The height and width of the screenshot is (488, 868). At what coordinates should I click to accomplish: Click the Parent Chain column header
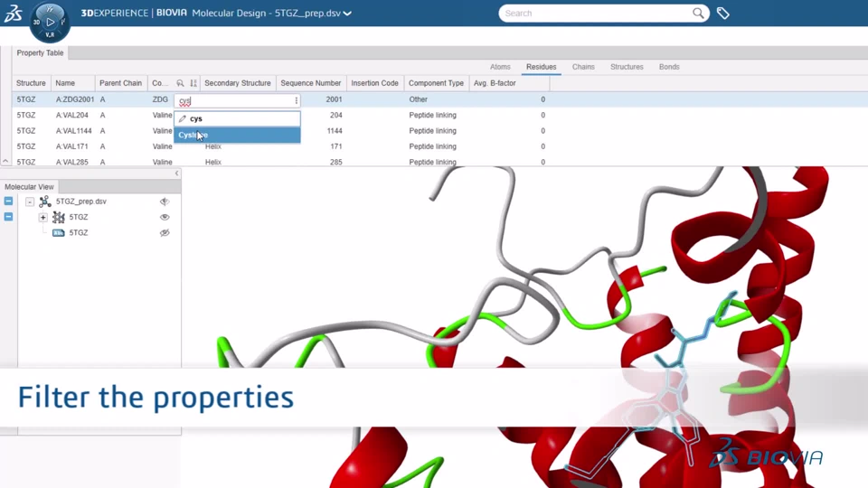(120, 83)
